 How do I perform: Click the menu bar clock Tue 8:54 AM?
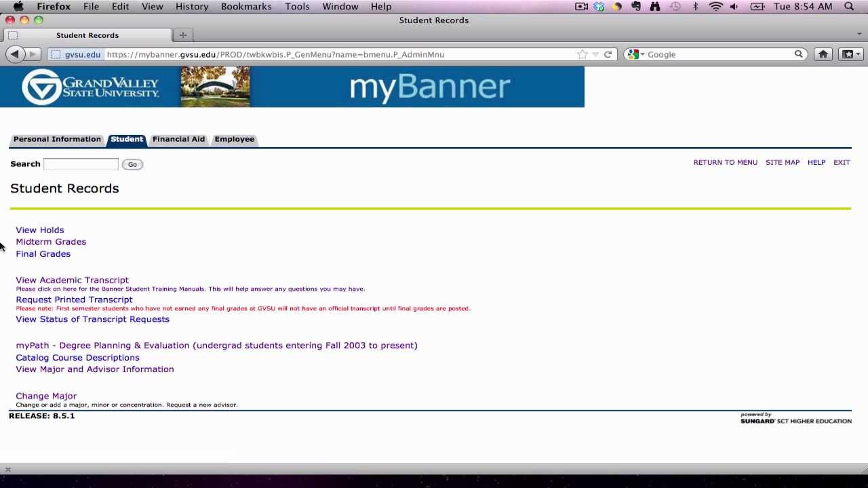click(803, 6)
